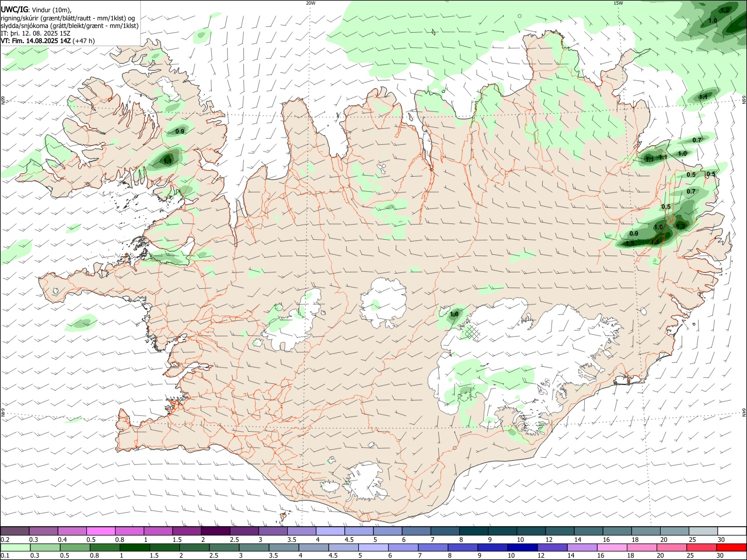Select bright red bottom swatch after 30

[x=731, y=547]
